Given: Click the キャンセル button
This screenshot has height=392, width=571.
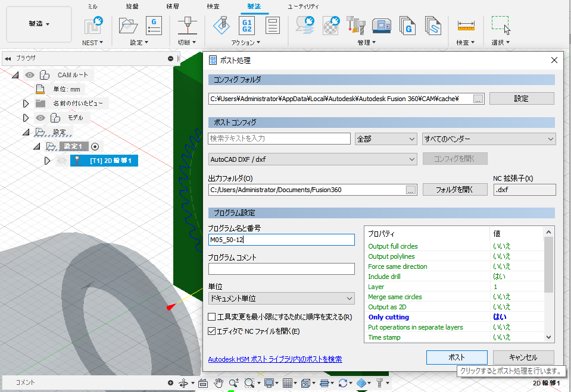Looking at the screenshot, I should point(523,357).
